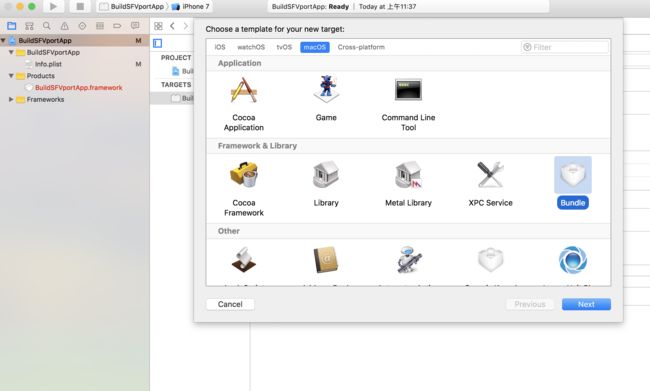Stop the running build

[x=80, y=6]
